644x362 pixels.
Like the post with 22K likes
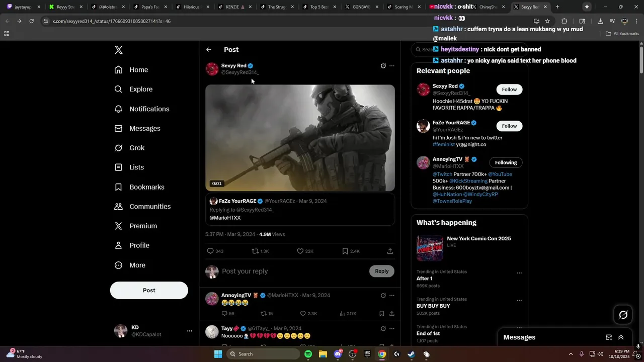pos(300,251)
